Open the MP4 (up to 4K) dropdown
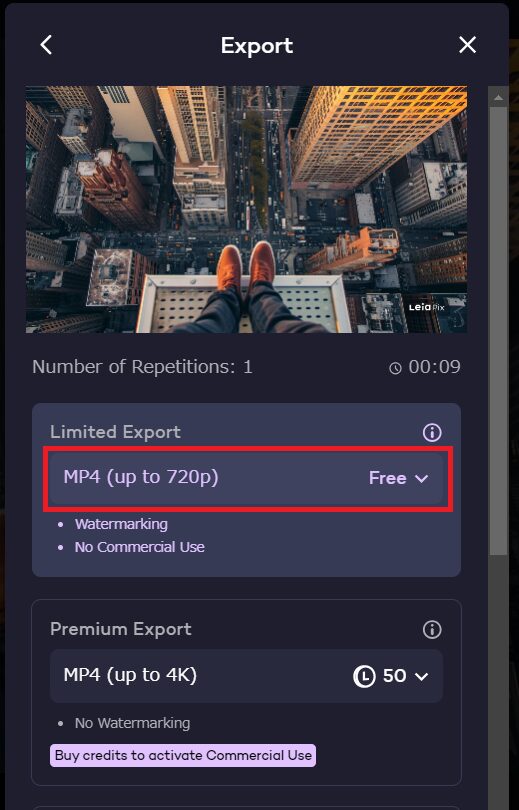 click(x=246, y=676)
